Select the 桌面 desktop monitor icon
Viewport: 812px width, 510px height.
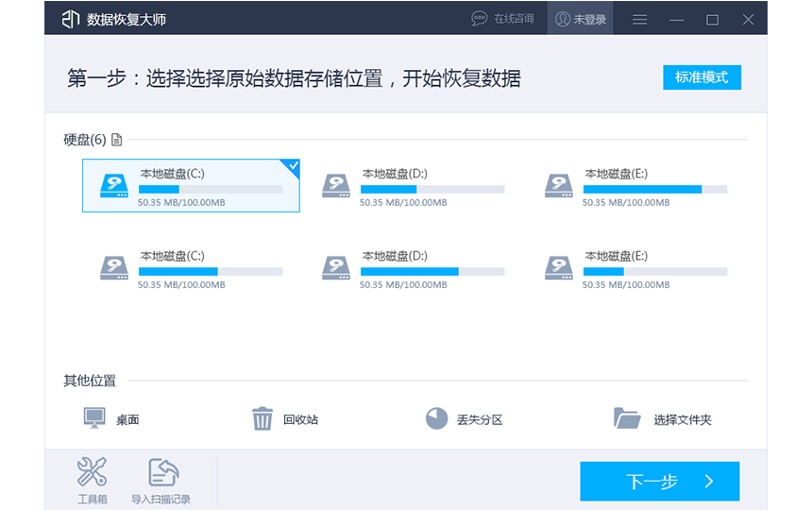pos(94,418)
